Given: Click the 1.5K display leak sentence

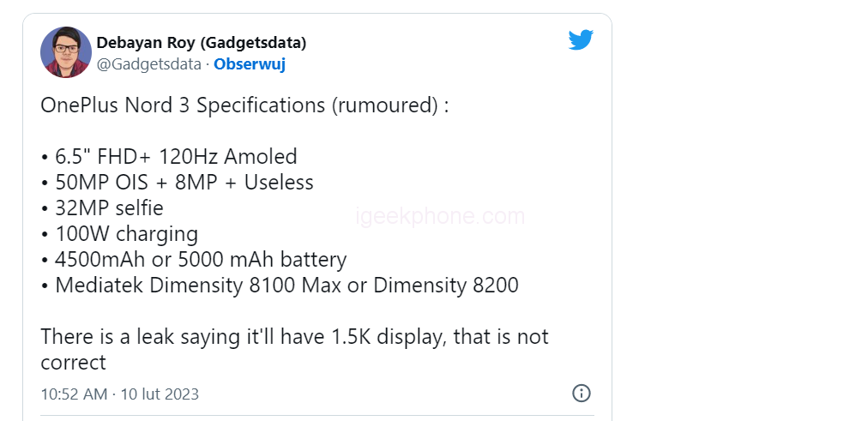Looking at the screenshot, I should click(x=294, y=337).
